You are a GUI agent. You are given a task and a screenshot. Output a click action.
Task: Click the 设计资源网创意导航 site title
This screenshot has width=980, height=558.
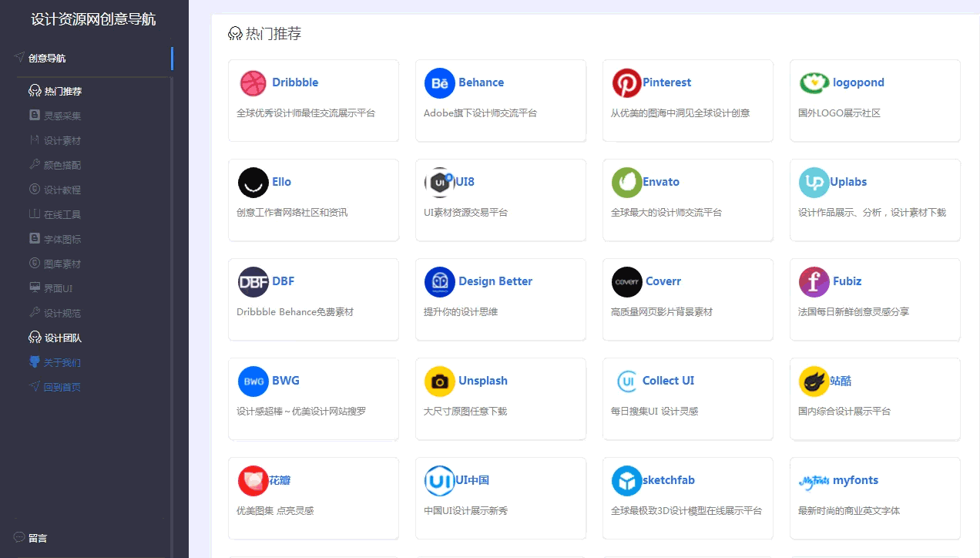coord(93,19)
